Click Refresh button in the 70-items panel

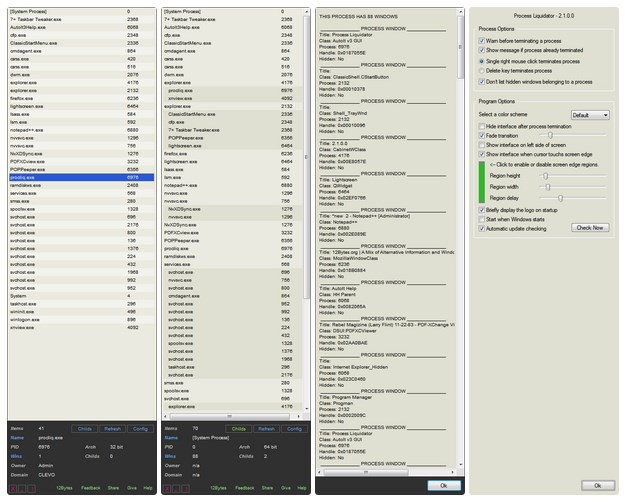[266, 429]
